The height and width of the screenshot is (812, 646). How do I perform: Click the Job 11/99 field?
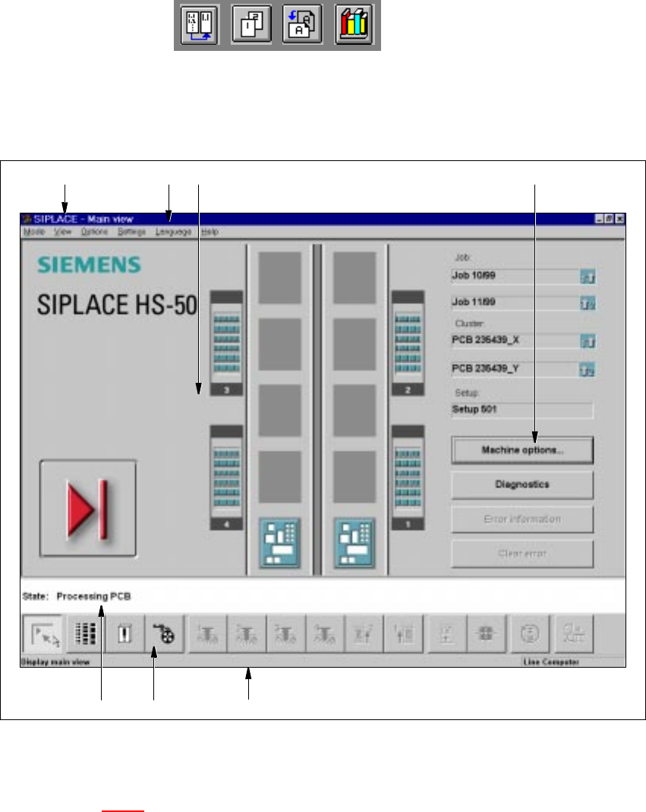[515, 302]
